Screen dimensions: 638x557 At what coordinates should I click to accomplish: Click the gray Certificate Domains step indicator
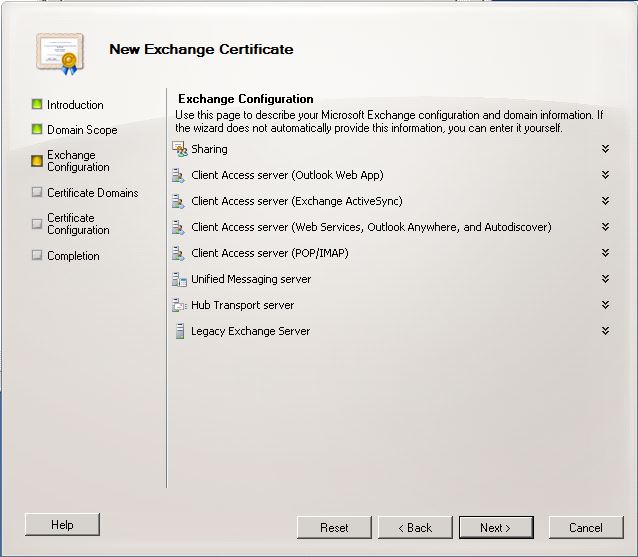point(37,192)
